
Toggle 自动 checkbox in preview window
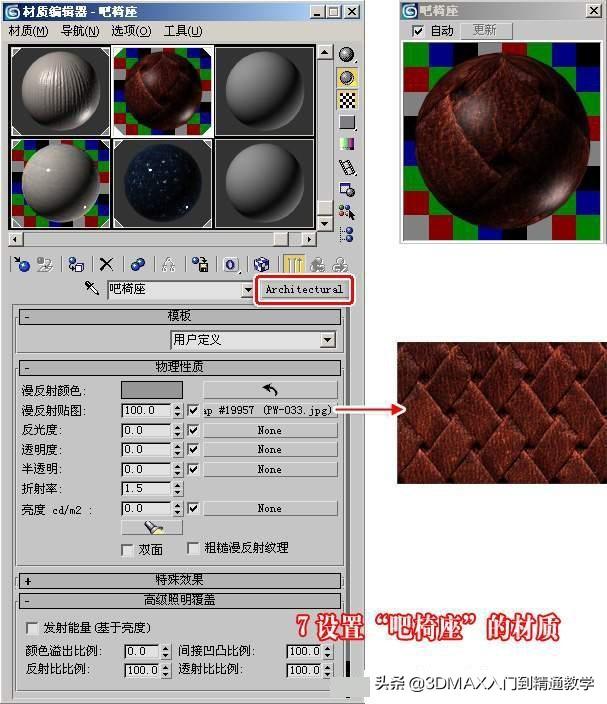[417, 31]
